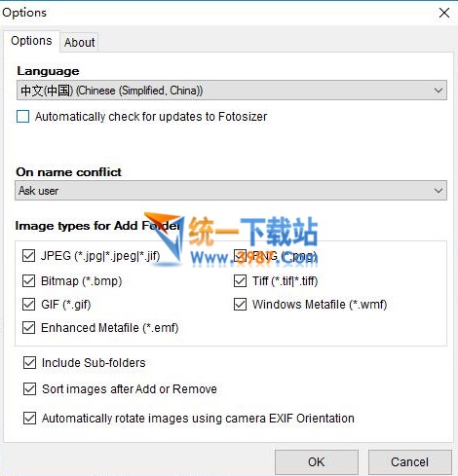Expand the On name conflict dropdown

[231, 191]
